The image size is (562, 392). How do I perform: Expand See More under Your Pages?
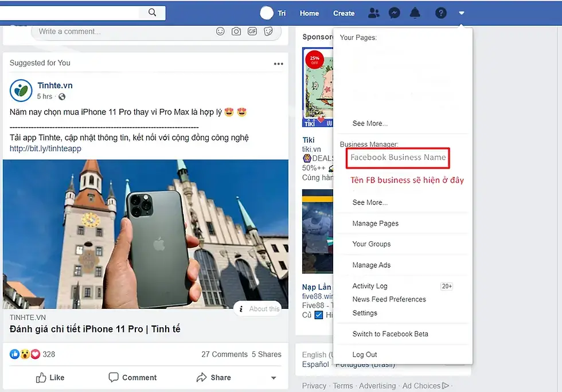click(x=370, y=123)
